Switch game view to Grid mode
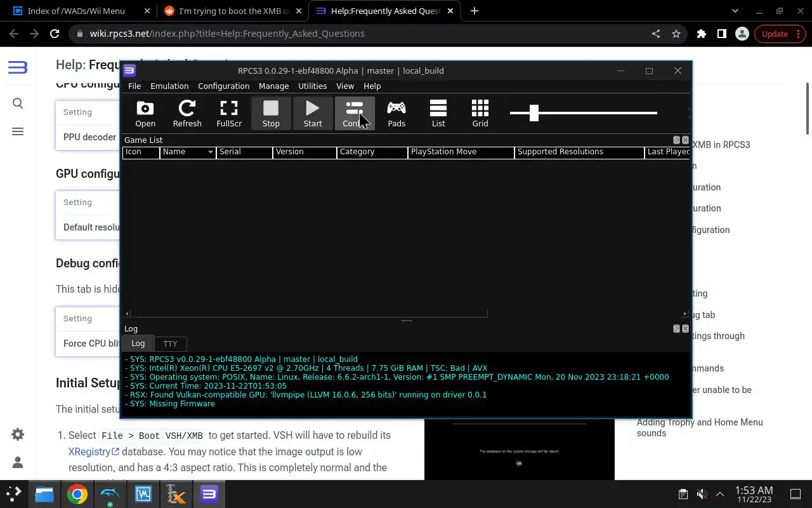 (480, 114)
